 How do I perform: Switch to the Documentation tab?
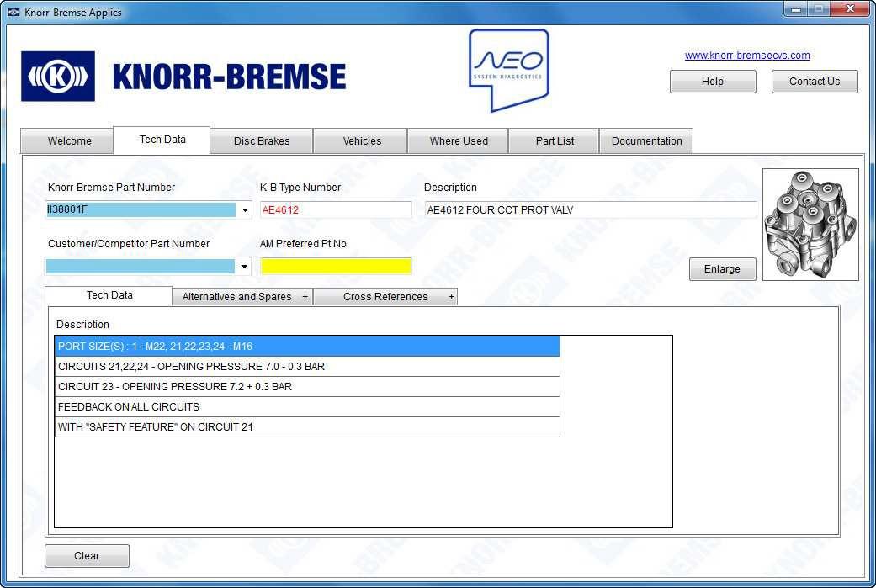pos(646,140)
